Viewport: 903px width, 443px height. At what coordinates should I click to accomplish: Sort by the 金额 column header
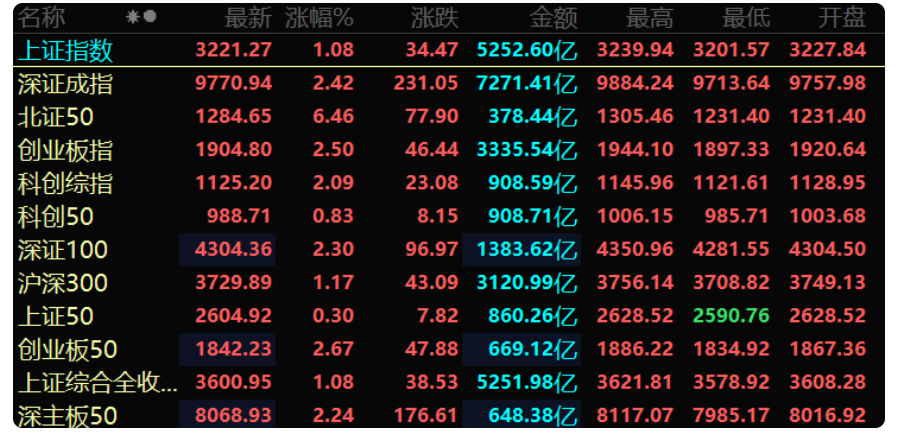[x=553, y=18]
